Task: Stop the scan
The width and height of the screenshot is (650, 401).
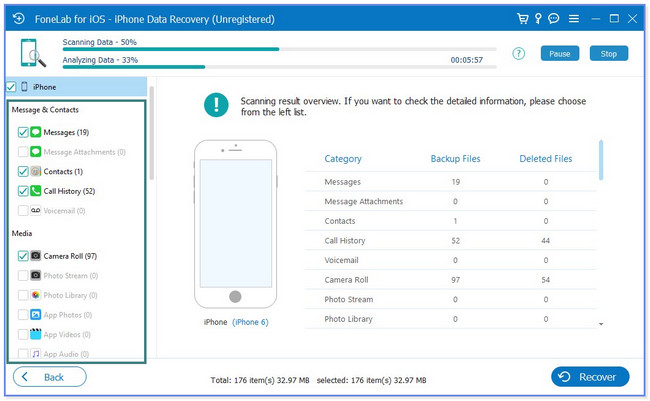Action: [609, 53]
